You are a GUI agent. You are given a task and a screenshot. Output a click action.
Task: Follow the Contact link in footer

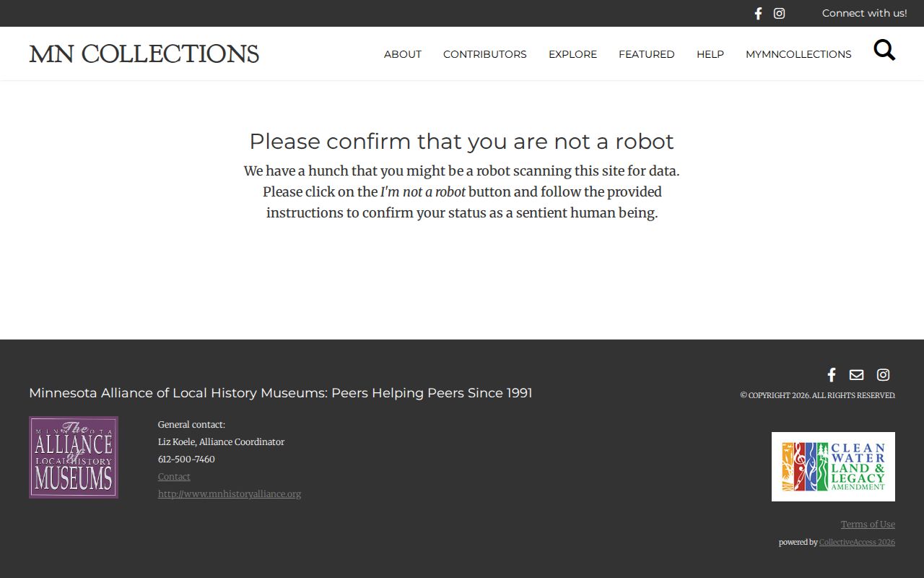coord(174,477)
